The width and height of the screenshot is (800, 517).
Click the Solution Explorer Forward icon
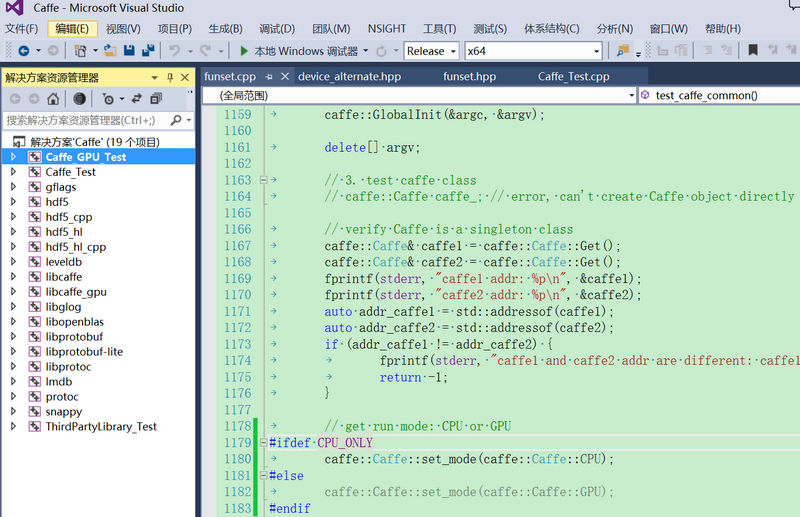pyautogui.click(x=34, y=99)
